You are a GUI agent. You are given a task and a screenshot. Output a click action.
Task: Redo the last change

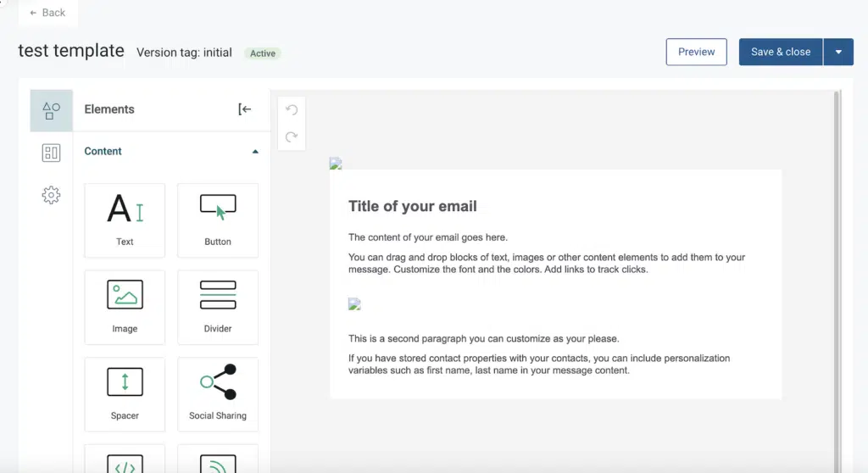point(292,136)
